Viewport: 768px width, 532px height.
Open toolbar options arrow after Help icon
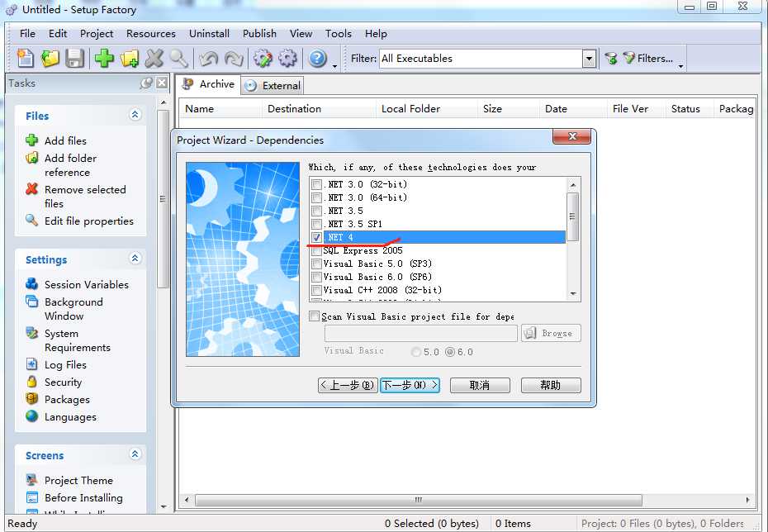(334, 65)
